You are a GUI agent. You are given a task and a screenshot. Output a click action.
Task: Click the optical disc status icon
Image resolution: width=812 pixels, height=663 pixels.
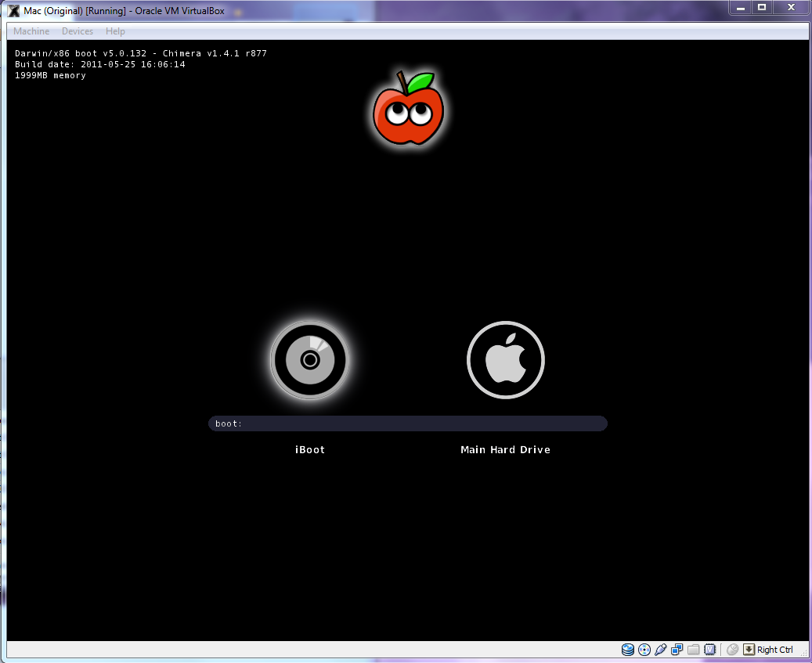(x=644, y=650)
